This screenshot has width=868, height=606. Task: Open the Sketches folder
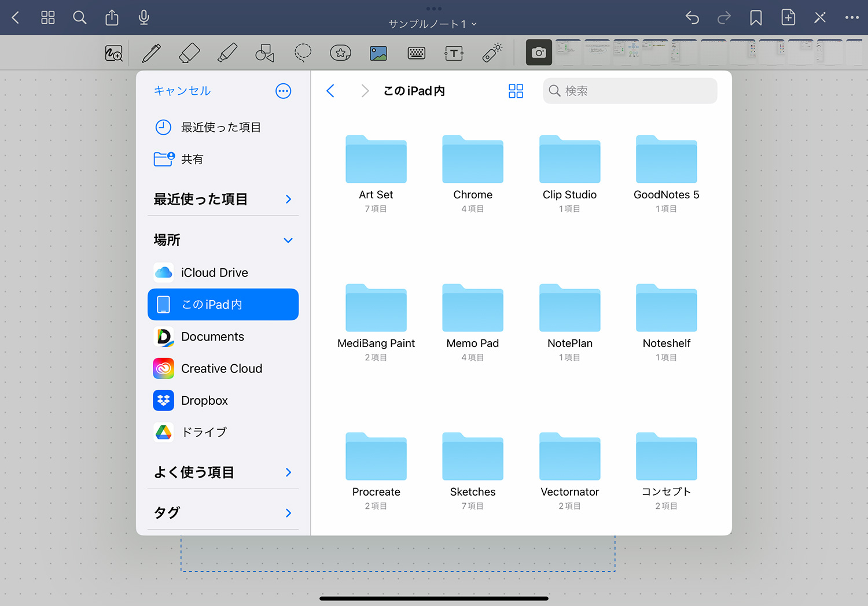click(473, 471)
